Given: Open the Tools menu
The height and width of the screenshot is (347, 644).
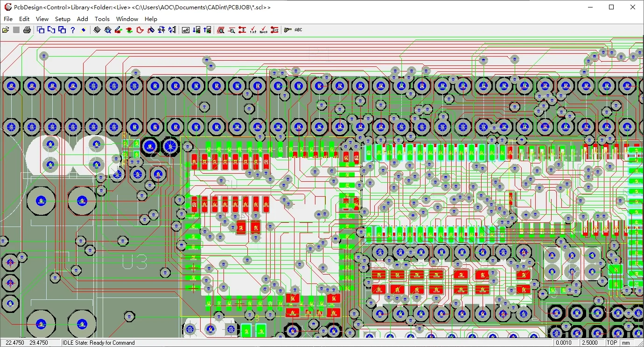Looking at the screenshot, I should click(102, 19).
